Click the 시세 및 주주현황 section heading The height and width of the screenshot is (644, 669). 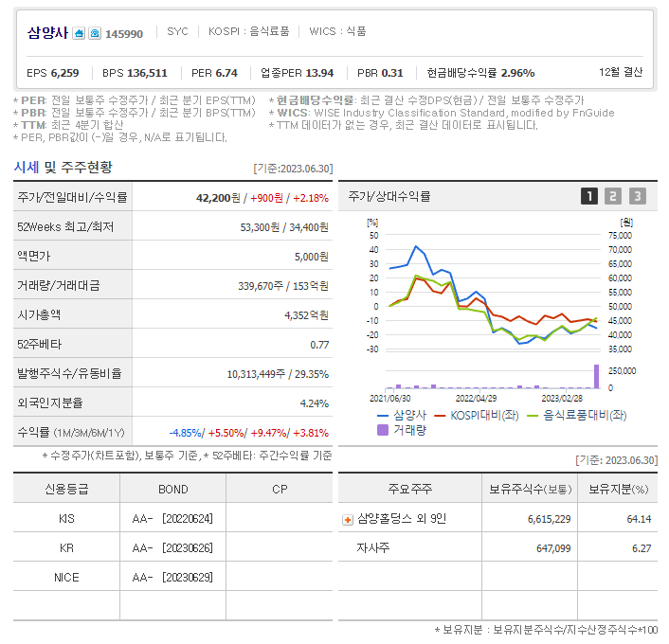(x=63, y=167)
